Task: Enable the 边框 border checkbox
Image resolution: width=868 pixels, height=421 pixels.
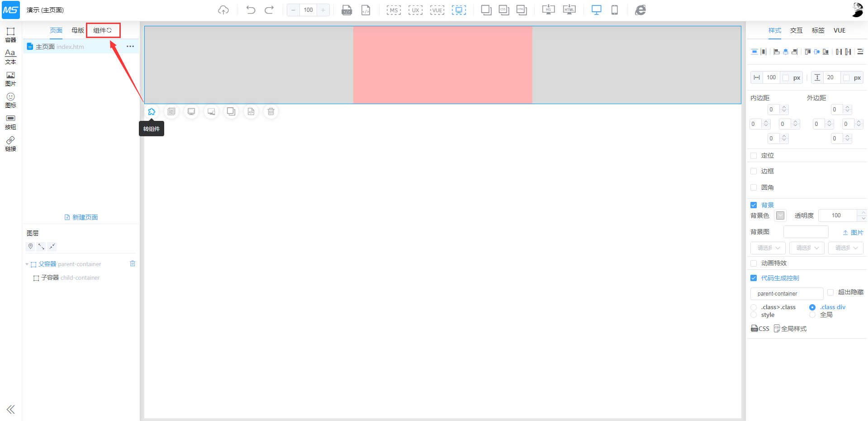Action: pos(754,171)
